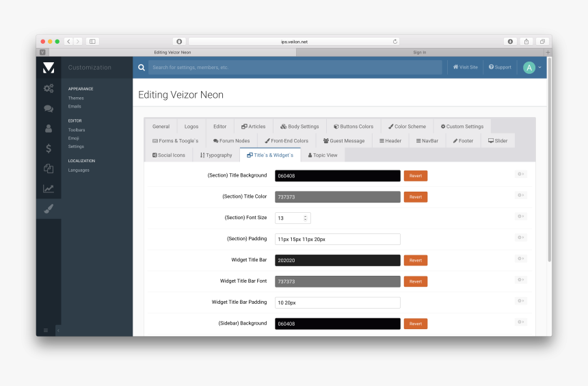The image size is (588, 386).
Task: Click the privacy shield icon near address bar
Action: [179, 41]
